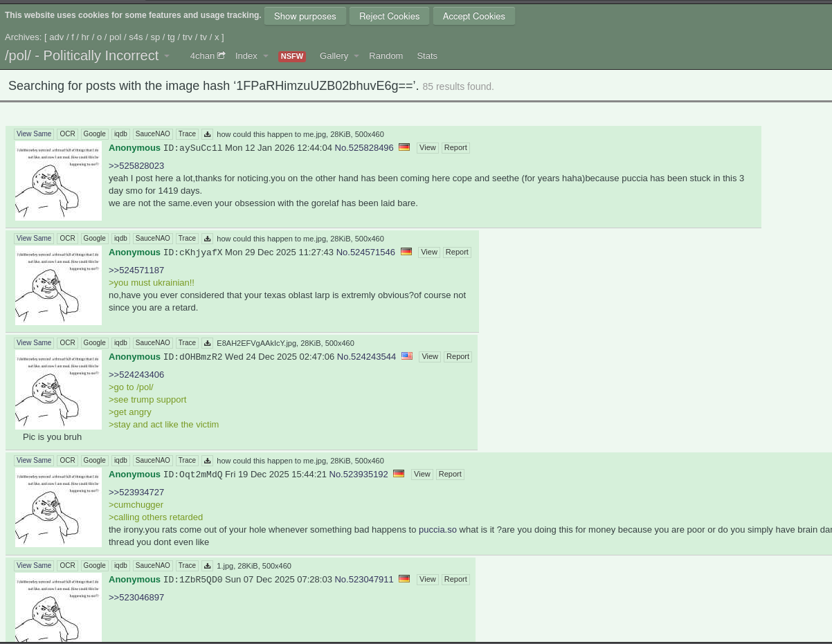Image resolution: width=832 pixels, height=644 pixels.
Task: Follow reply link >>524571187
Action: coord(136,270)
